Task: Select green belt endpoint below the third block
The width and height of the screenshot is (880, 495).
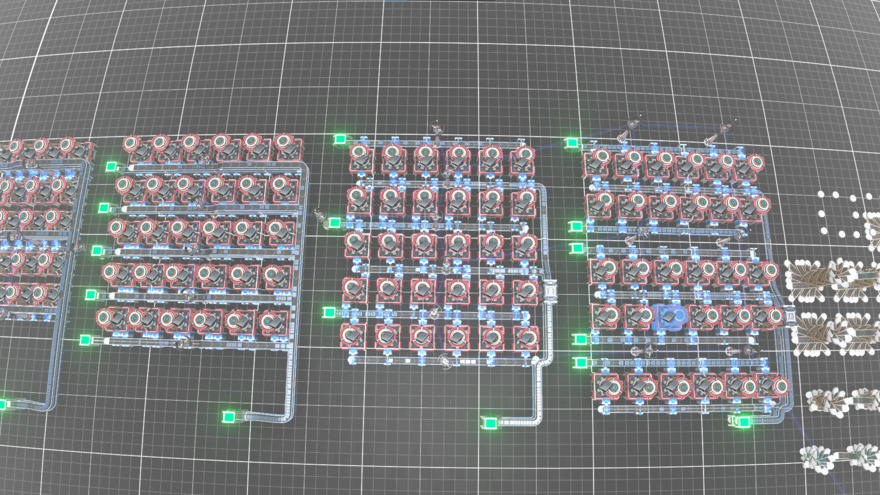Action: pyautogui.click(x=487, y=423)
